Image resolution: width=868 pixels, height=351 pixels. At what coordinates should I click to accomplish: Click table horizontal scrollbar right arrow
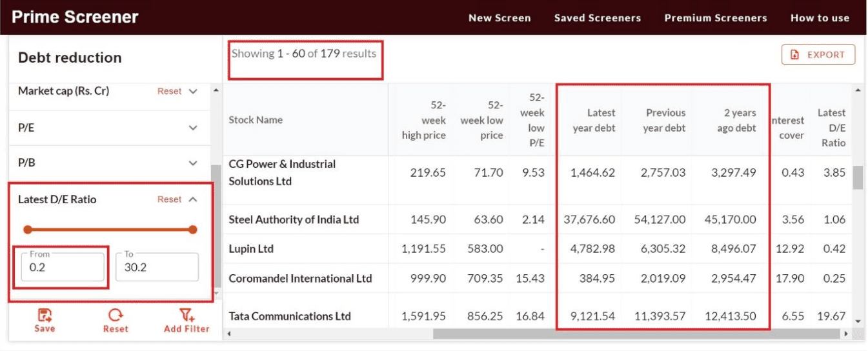[x=846, y=334]
